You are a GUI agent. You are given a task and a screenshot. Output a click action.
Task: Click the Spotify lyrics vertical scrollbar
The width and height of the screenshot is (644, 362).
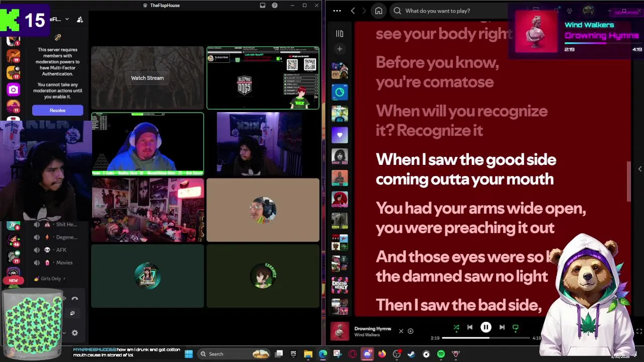[628, 181]
